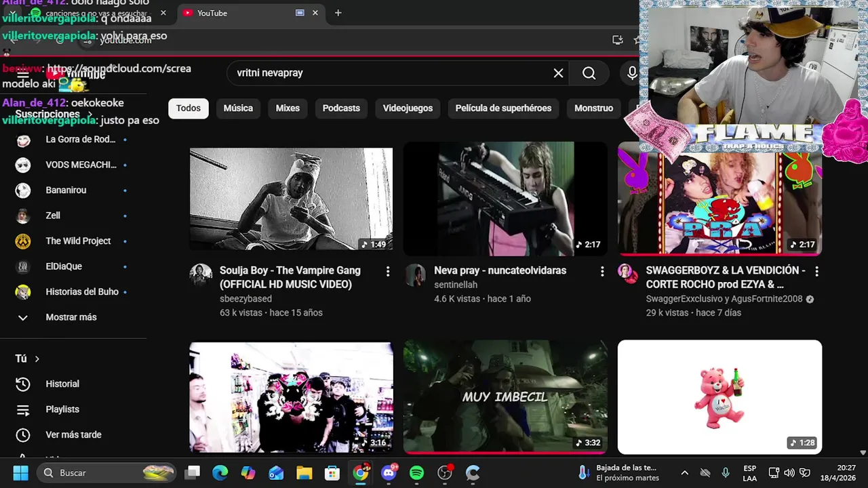
Task: Open Chrome from taskbar
Action: pyautogui.click(x=361, y=472)
